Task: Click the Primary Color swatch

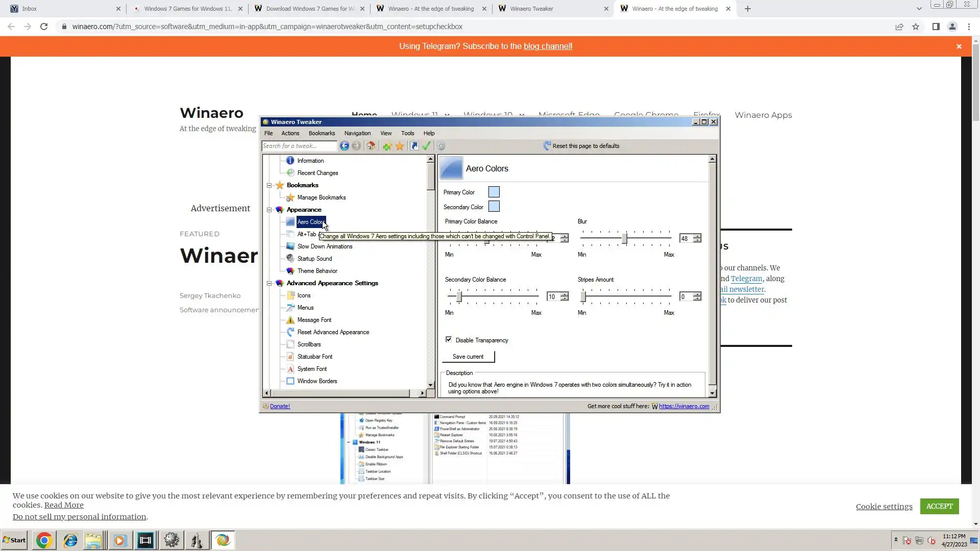Action: click(494, 192)
